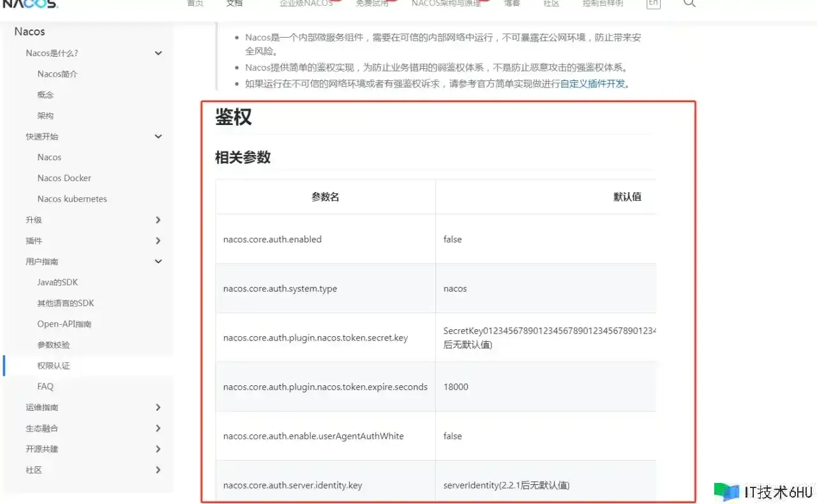The width and height of the screenshot is (817, 504).
Task: Follow the 自定义插件开发 link
Action: click(592, 84)
